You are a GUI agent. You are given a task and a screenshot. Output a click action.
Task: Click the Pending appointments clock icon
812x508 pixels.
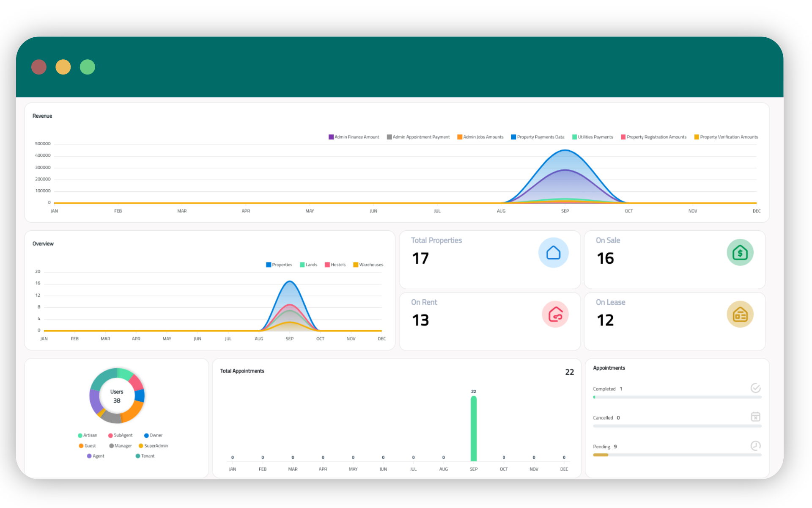pos(755,446)
